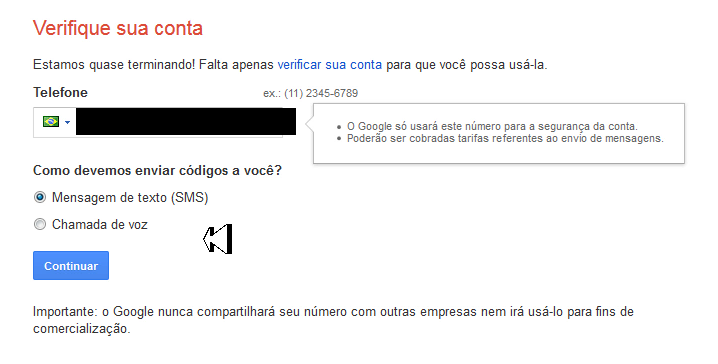
Task: Select the Mensagem de texto (SMS) radio
Action: click(x=40, y=197)
